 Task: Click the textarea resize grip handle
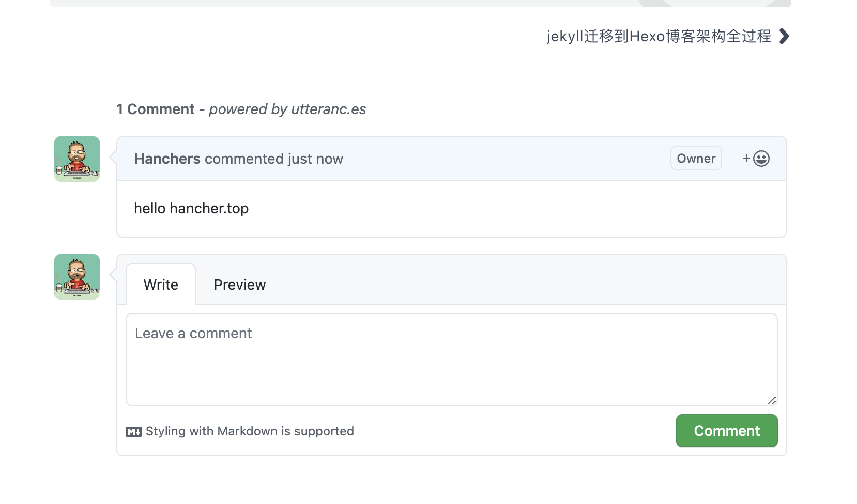(772, 400)
